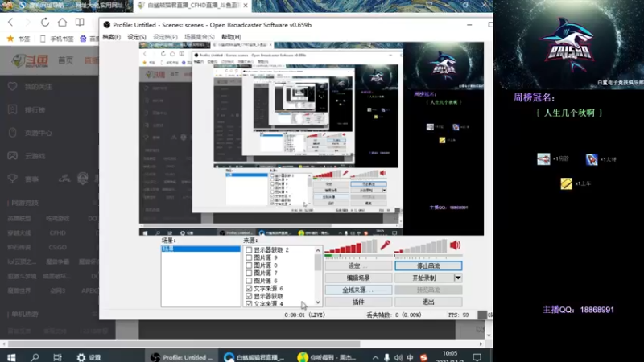The height and width of the screenshot is (362, 644).
Task: Uncheck the checked 显示器获取 source
Action: [x=249, y=296]
